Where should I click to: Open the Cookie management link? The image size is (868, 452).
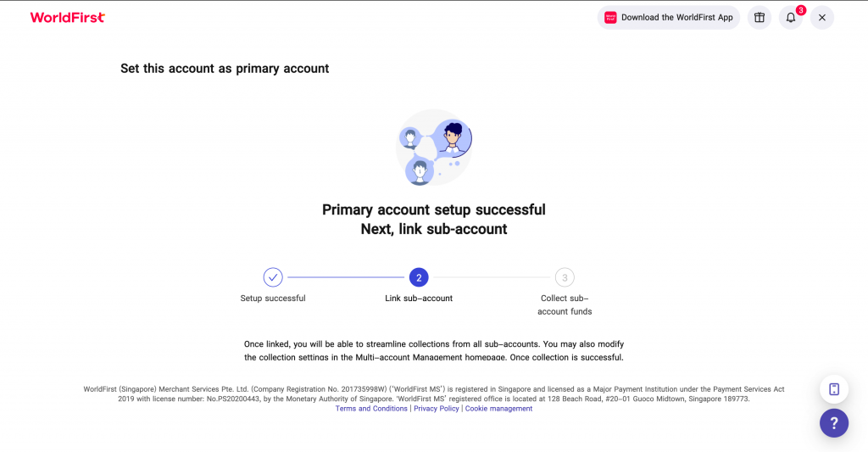click(498, 409)
